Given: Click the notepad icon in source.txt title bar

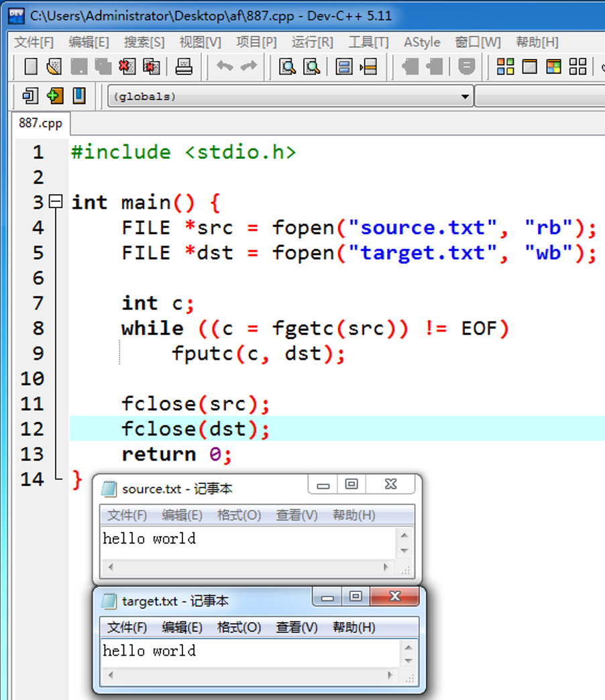Looking at the screenshot, I should point(109,489).
